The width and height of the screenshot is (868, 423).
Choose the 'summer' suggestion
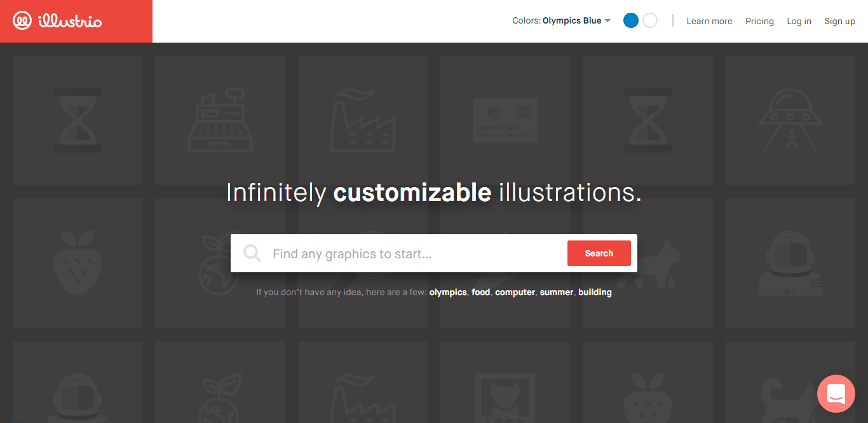click(x=557, y=293)
